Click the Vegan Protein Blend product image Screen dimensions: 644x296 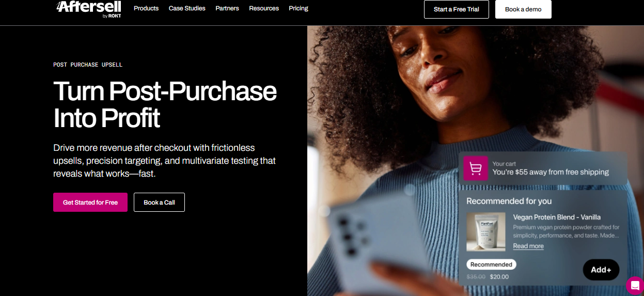coord(486,232)
